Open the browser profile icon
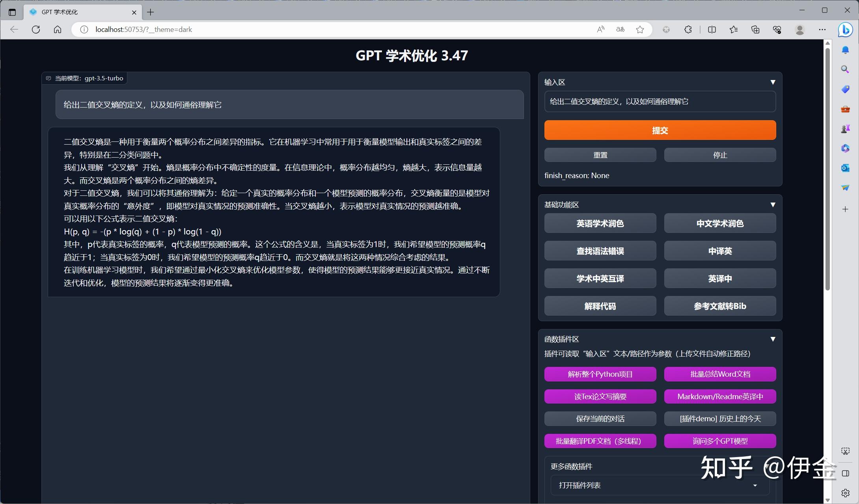 [799, 30]
